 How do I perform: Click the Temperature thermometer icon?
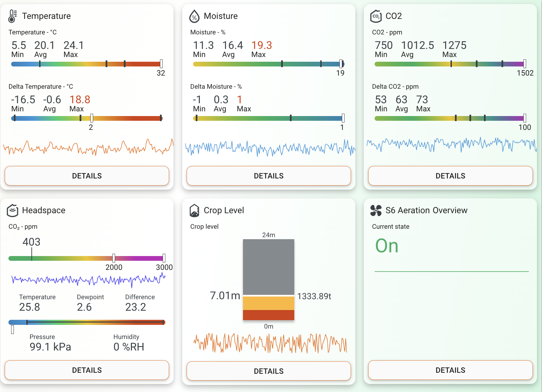click(x=12, y=16)
